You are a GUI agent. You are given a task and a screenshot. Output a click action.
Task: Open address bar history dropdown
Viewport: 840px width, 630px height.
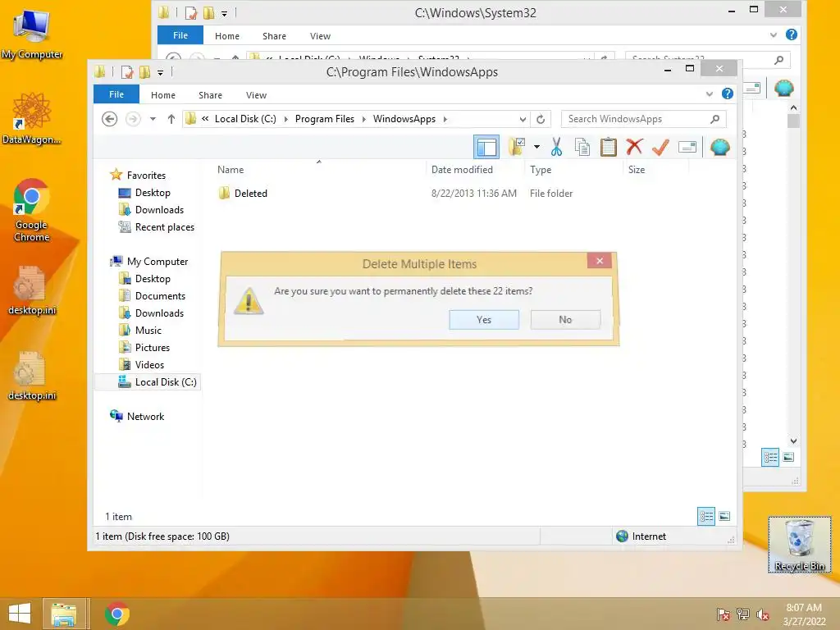point(523,119)
